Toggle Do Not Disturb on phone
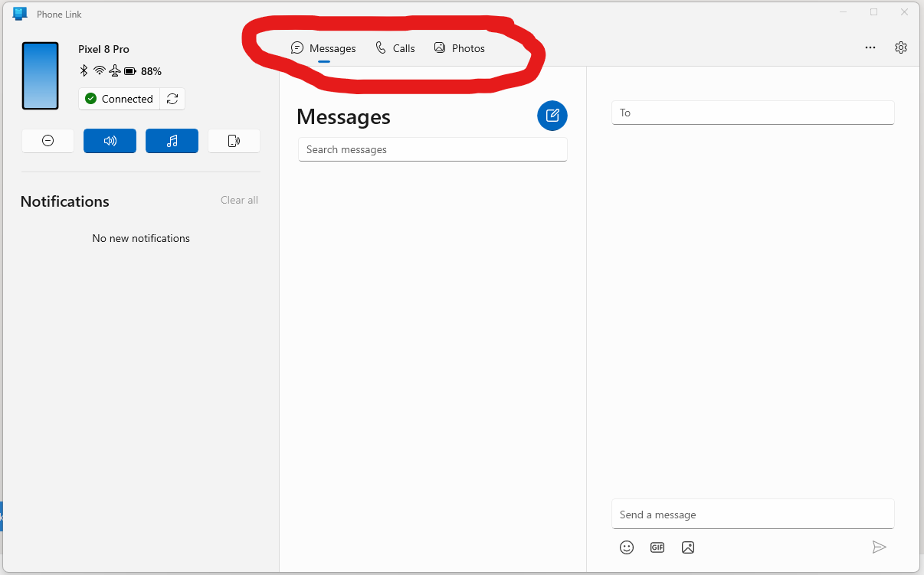 click(x=48, y=141)
